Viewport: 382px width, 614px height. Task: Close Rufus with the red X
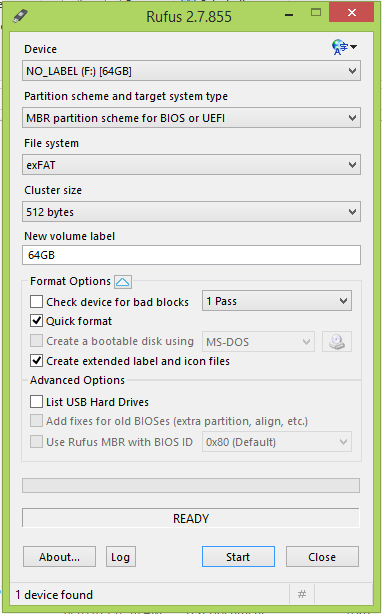pos(351,12)
